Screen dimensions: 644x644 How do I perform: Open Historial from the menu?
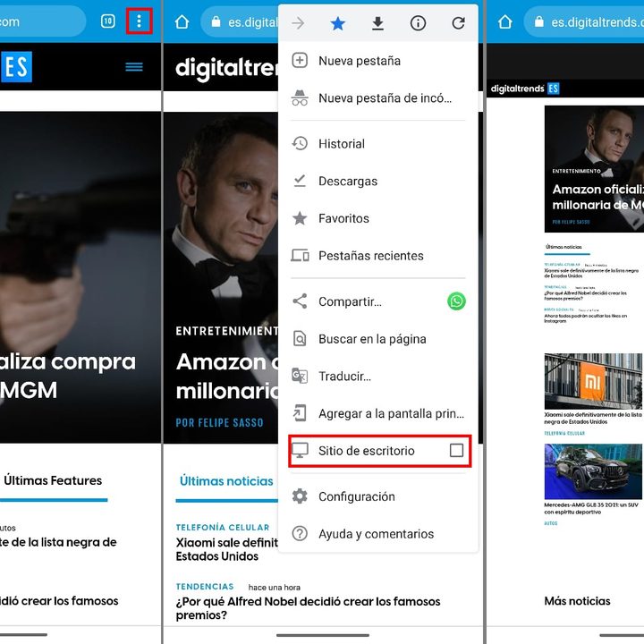pyautogui.click(x=377, y=144)
